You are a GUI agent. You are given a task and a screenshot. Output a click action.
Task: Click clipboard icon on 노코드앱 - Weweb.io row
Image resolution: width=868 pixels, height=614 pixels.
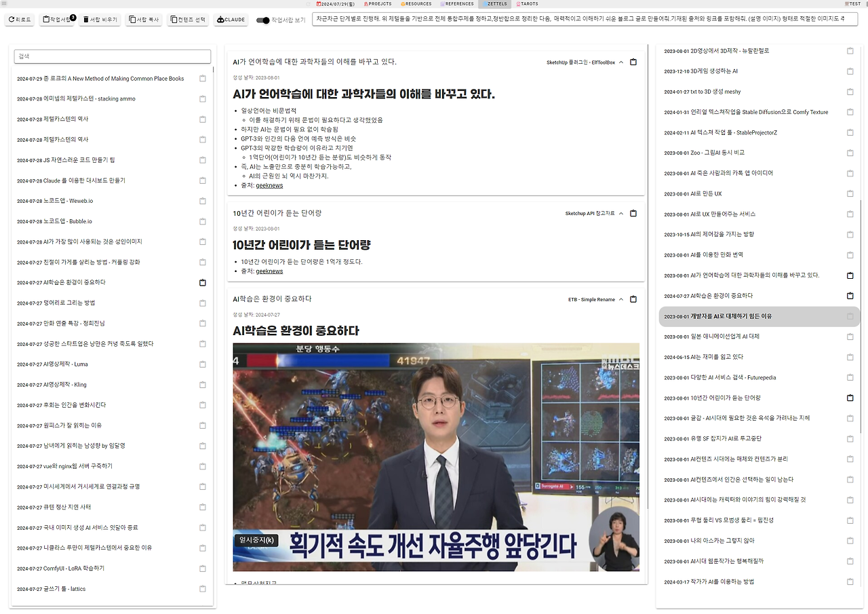coord(203,201)
